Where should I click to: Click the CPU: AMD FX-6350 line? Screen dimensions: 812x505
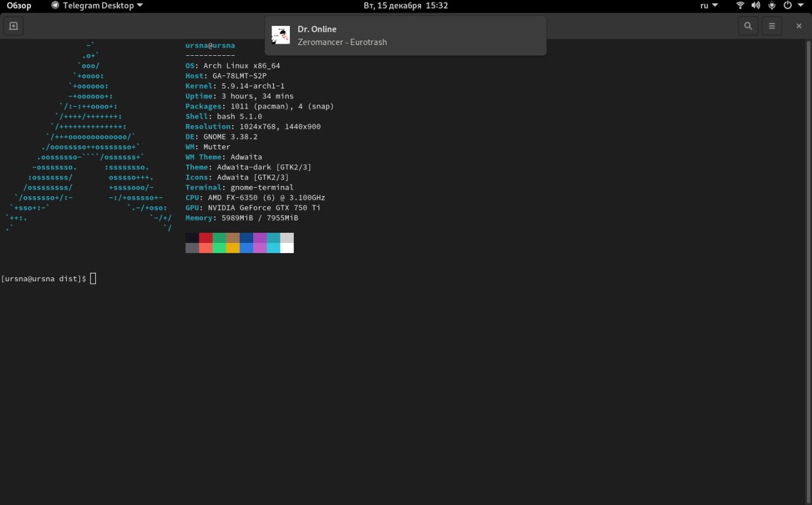click(x=255, y=198)
